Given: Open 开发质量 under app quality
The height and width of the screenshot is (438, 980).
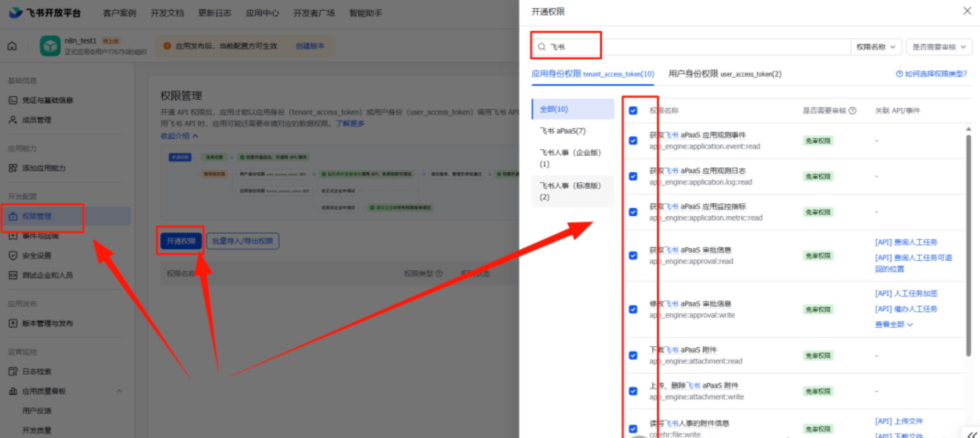Looking at the screenshot, I should pos(37,430).
